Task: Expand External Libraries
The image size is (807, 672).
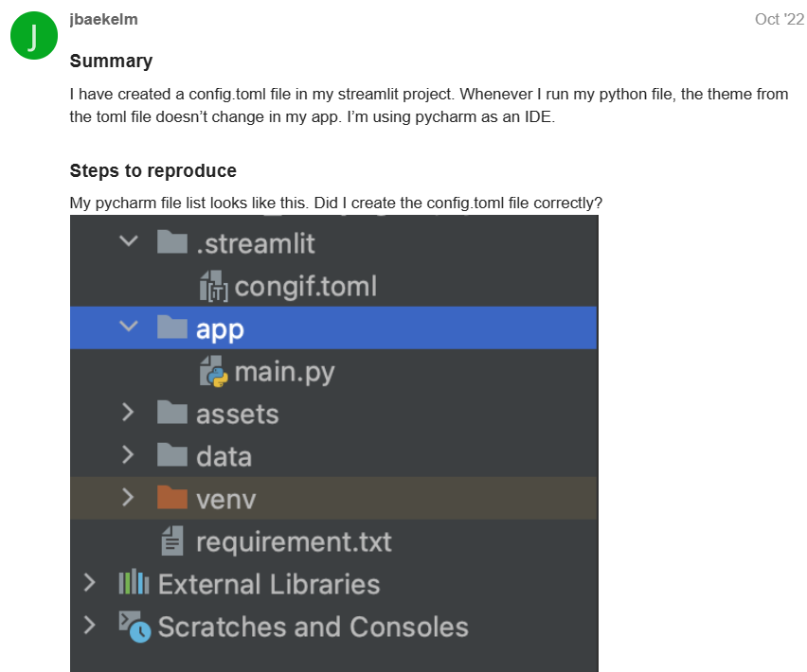Action: point(89,583)
